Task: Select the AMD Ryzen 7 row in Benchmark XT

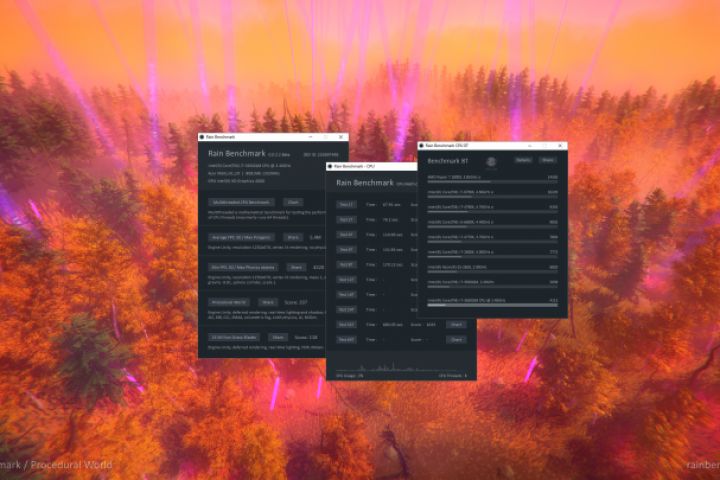Action: 492,178
